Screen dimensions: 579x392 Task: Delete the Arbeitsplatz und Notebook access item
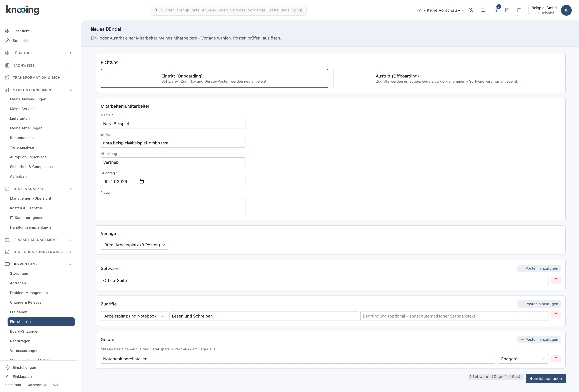click(556, 315)
